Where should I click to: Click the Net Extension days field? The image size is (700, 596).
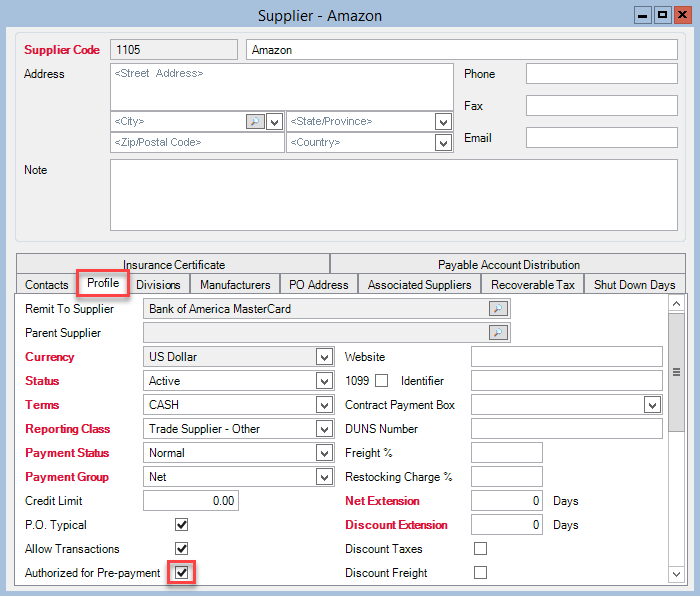coord(507,501)
